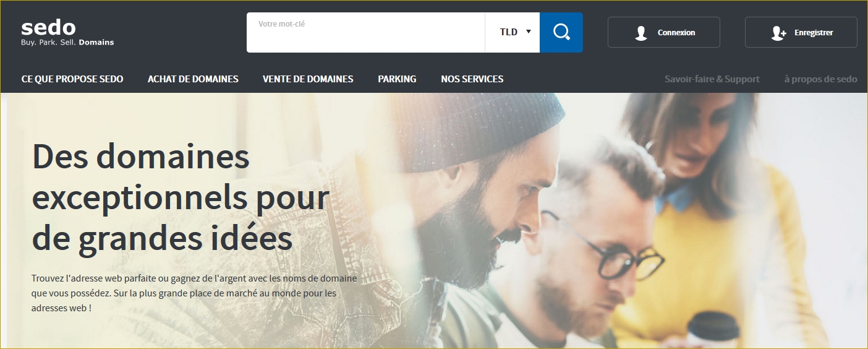Click the sedo logo
Screen dimensions: 868x349
tap(48, 28)
